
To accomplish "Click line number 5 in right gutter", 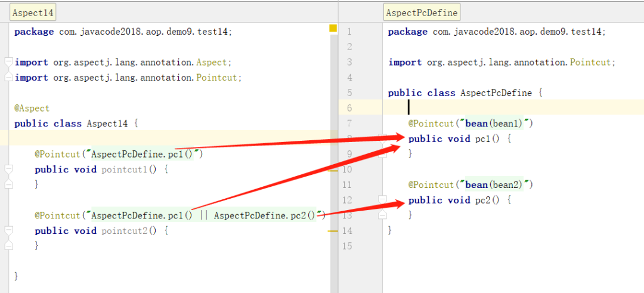I will 349,93.
